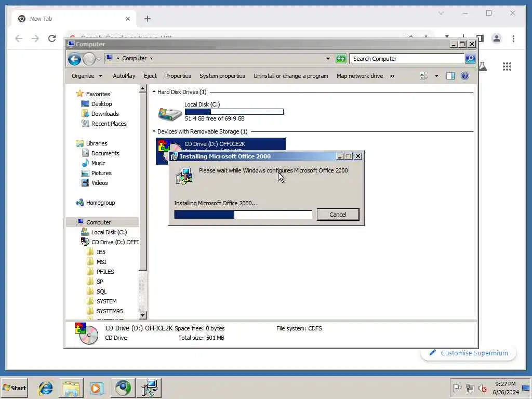Collapse the Hard Disk Drives group

pyautogui.click(x=154, y=92)
